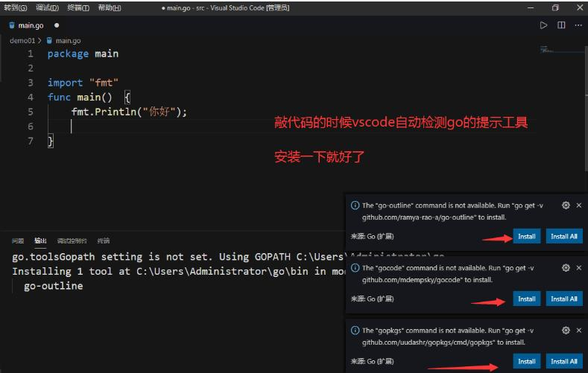Split the editor with the split icon
Image resolution: width=588 pixels, height=373 pixels.
coord(561,25)
